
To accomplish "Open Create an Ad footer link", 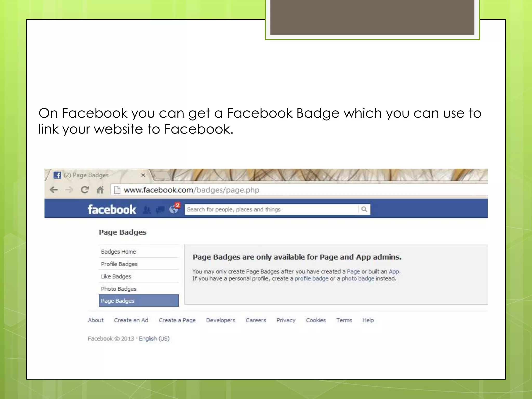I will [131, 320].
